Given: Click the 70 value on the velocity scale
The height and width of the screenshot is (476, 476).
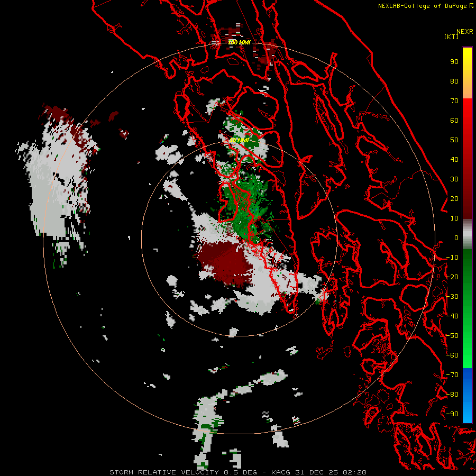Looking at the screenshot, I should tap(454, 101).
